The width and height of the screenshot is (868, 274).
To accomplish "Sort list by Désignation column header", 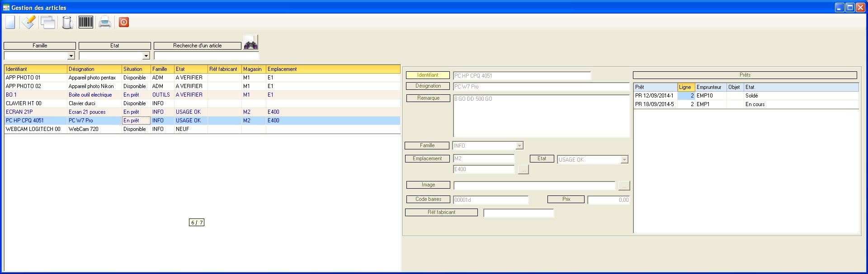I will [94, 69].
